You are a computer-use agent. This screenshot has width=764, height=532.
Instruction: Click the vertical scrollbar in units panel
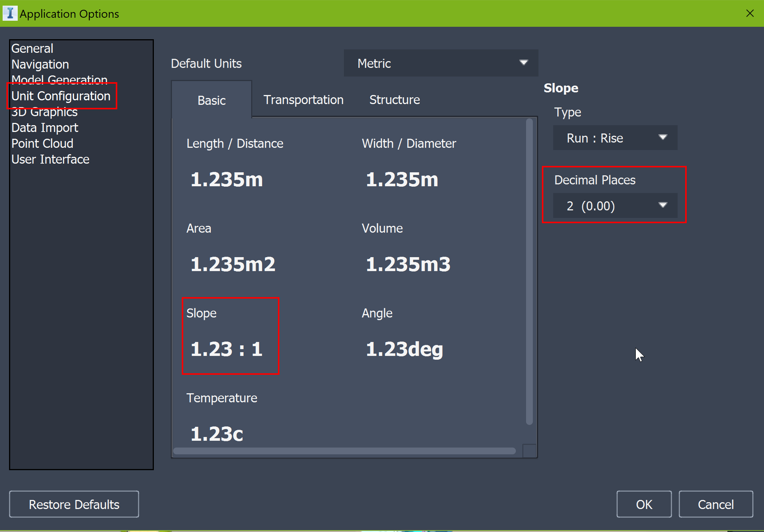click(x=529, y=271)
